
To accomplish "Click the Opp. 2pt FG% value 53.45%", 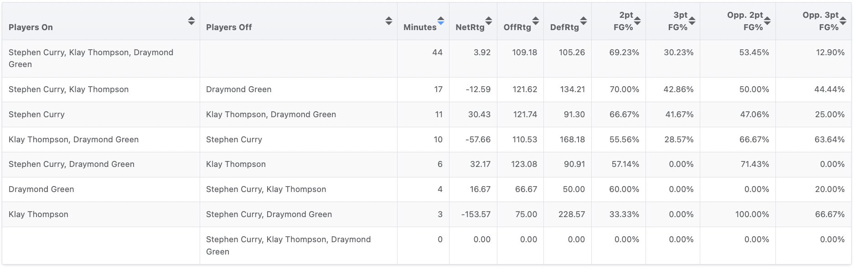I will coord(754,52).
